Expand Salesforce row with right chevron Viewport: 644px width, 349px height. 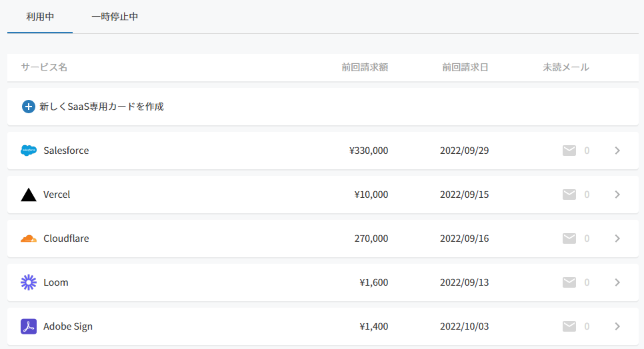click(617, 151)
